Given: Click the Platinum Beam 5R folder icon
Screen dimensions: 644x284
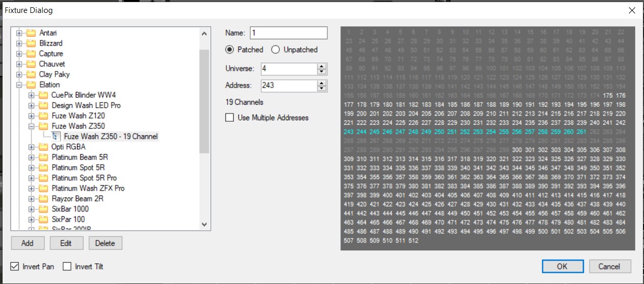Looking at the screenshot, I should (44, 158).
